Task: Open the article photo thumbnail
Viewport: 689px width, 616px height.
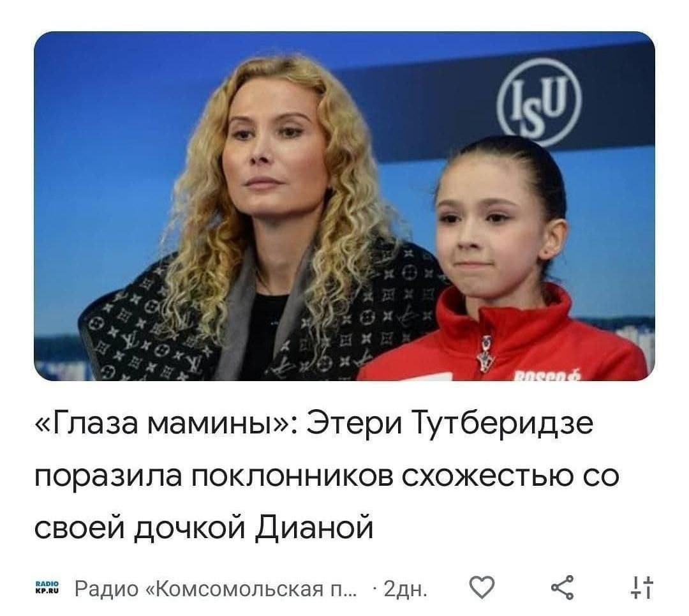Action: [344, 206]
